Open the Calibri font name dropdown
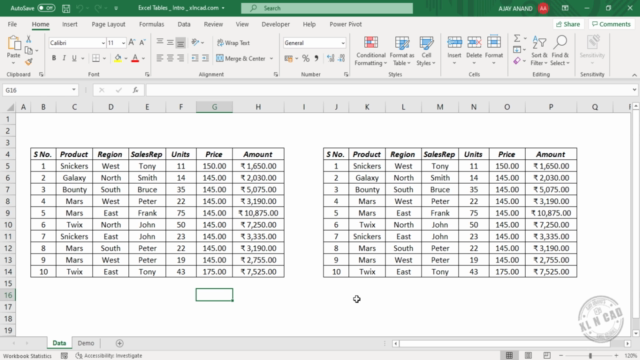The height and width of the screenshot is (360, 640). (103, 43)
